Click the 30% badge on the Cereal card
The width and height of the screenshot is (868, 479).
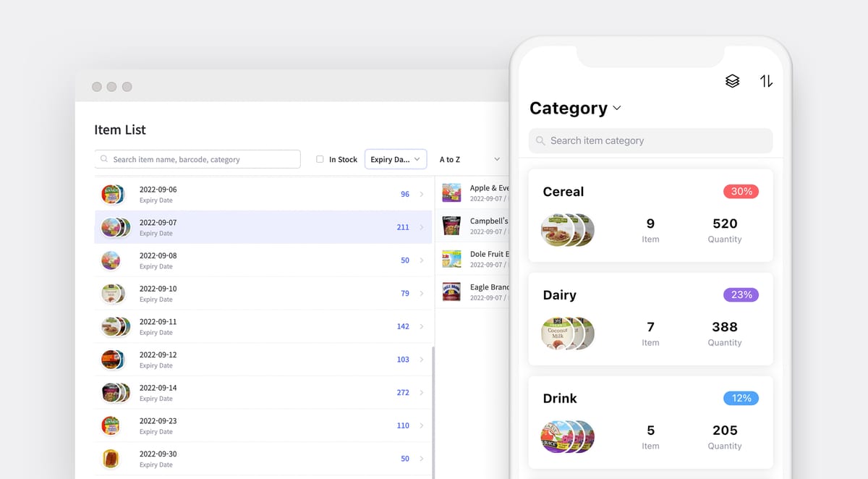pos(740,191)
